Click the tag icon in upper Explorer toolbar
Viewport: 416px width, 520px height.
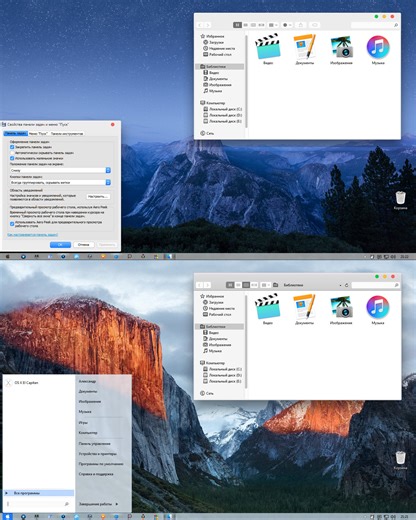(x=314, y=25)
